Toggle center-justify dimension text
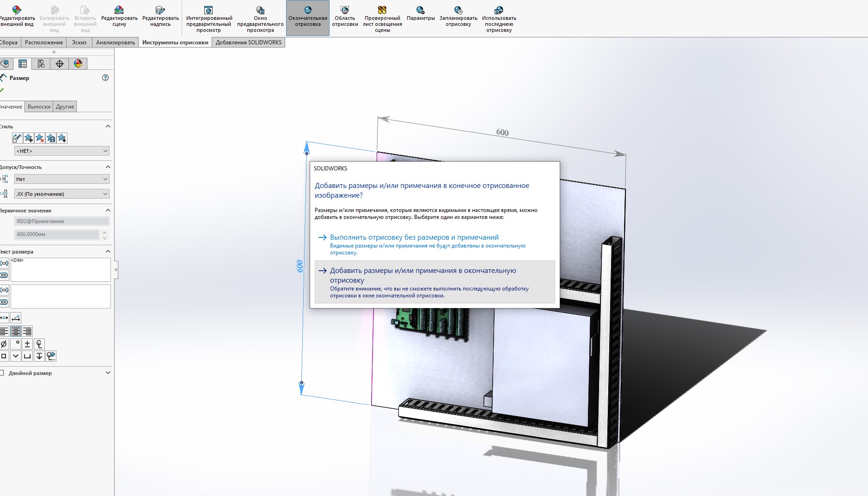 pos(16,331)
